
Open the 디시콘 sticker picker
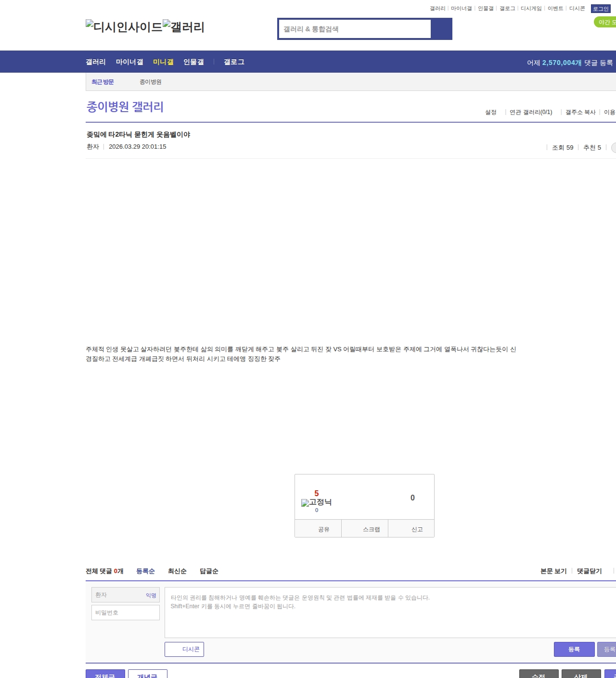coord(184,649)
